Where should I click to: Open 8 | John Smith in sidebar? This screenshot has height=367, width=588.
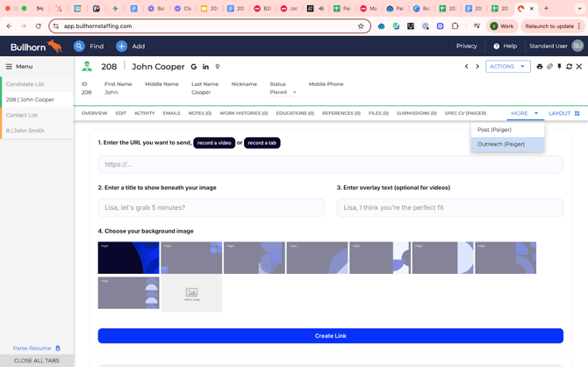tap(25, 131)
